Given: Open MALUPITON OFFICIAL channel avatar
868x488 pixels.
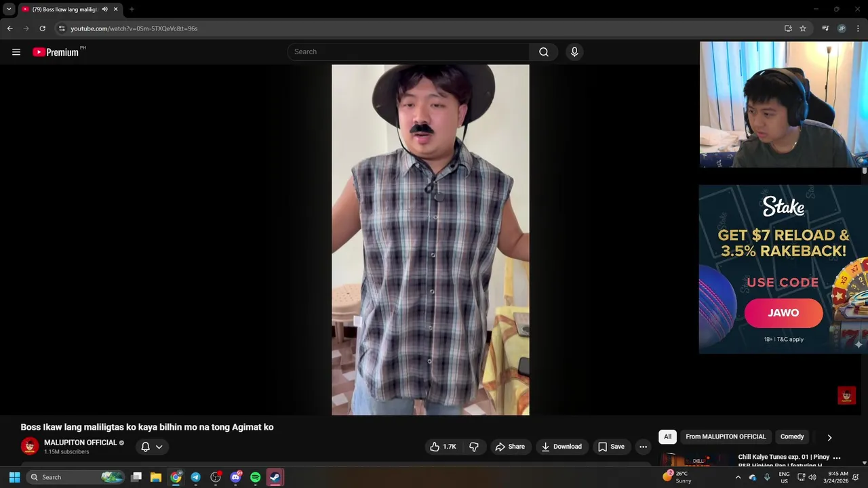Looking at the screenshot, I should 30,446.
